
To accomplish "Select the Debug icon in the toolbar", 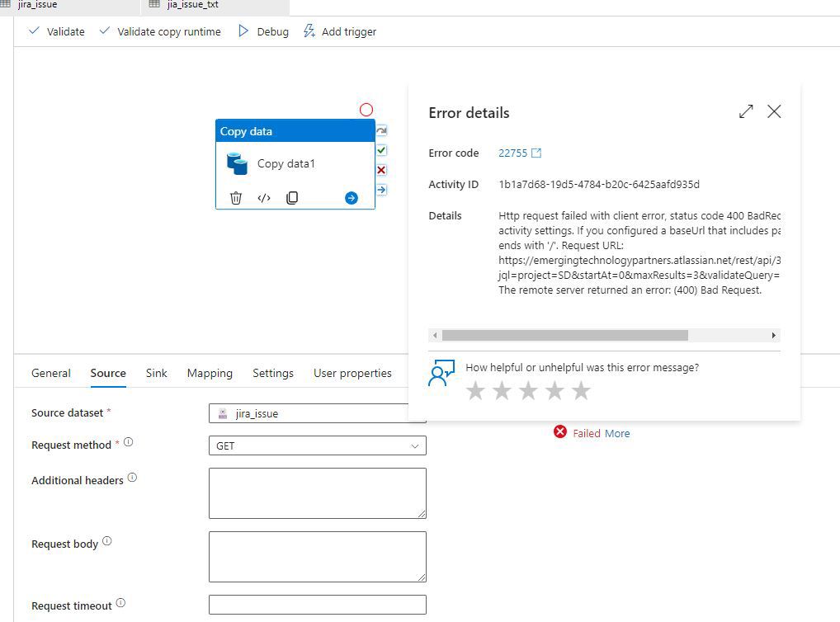I will tap(244, 31).
